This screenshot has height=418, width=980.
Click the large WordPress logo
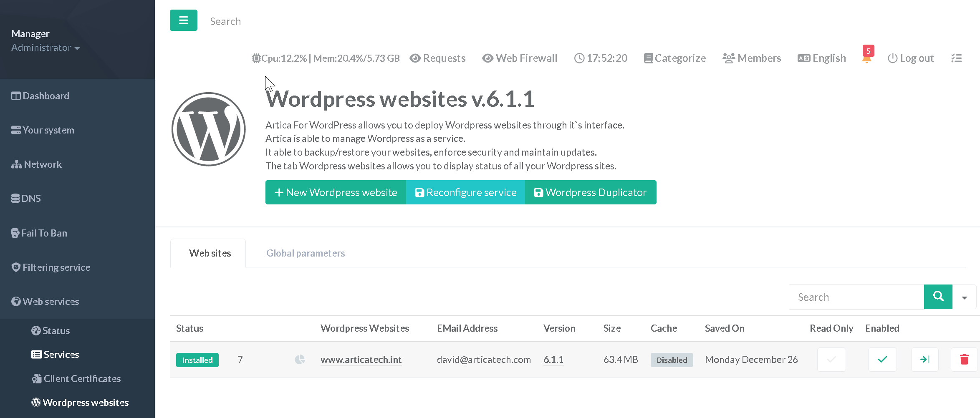[x=209, y=129]
